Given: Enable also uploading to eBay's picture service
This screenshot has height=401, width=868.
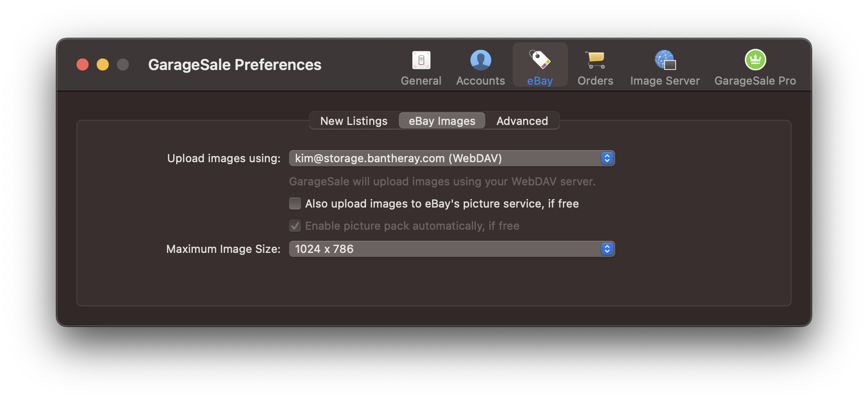Looking at the screenshot, I should click(295, 204).
